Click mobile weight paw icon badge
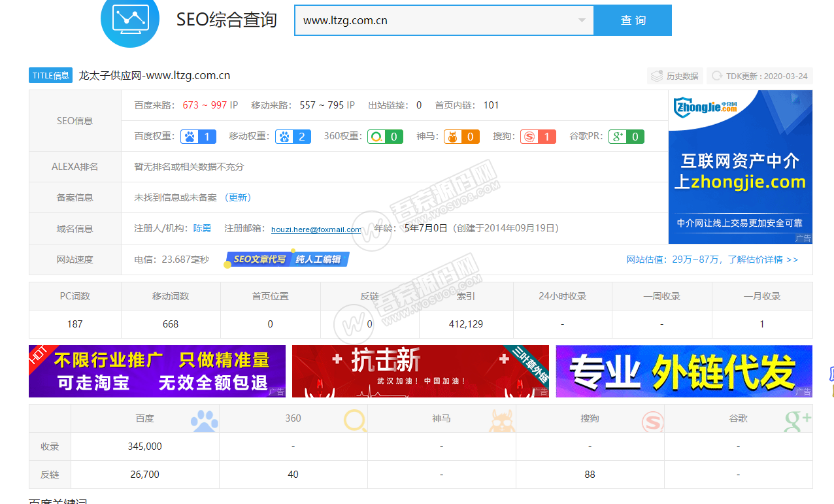Screen dimensions: 834x504 tap(293, 137)
